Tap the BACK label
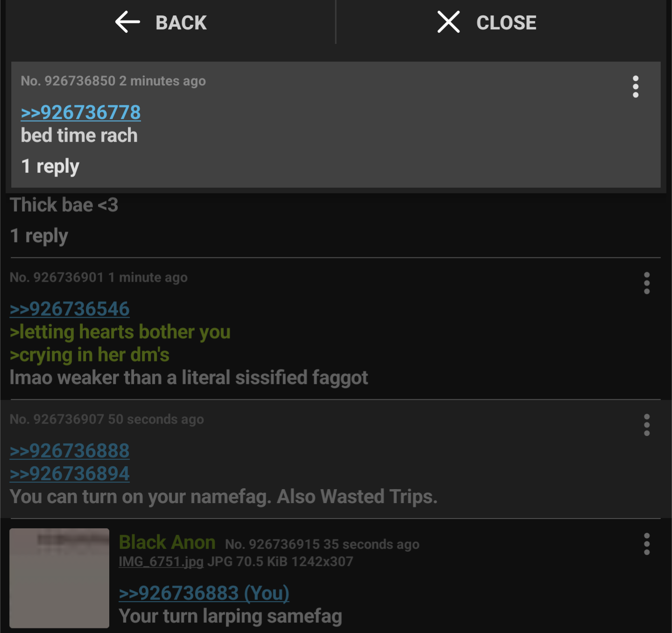 pyautogui.click(x=181, y=23)
